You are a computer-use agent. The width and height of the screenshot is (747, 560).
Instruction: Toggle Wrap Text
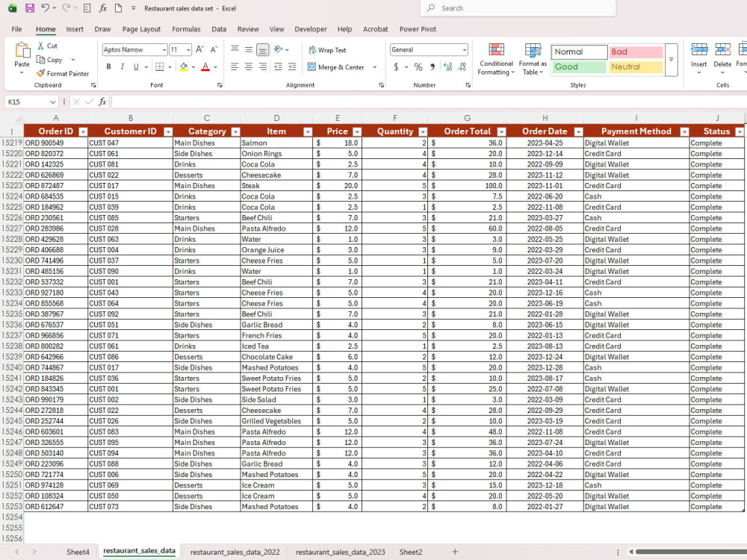pyautogui.click(x=327, y=50)
